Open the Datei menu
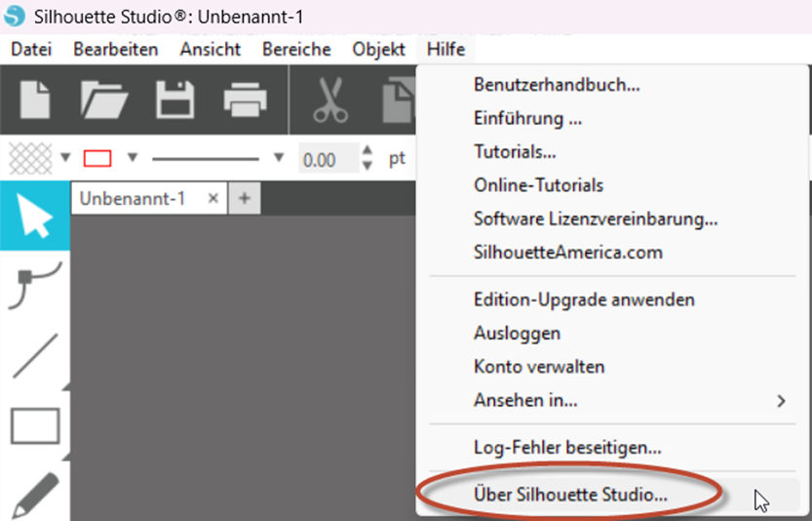This screenshot has height=521, width=812. 31,49
